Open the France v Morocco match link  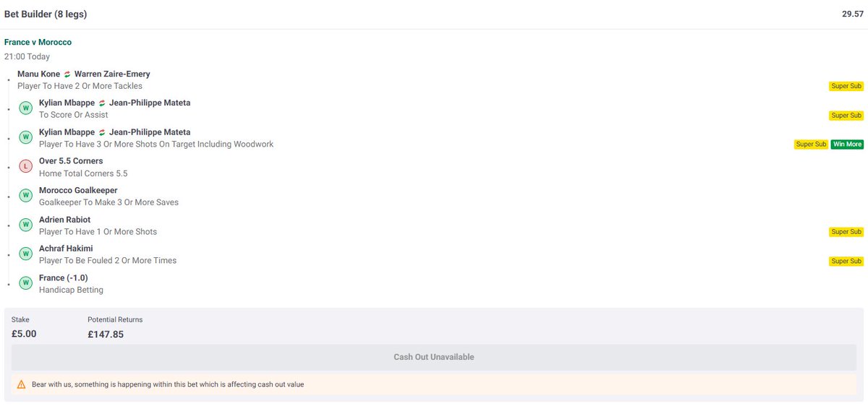pos(38,42)
